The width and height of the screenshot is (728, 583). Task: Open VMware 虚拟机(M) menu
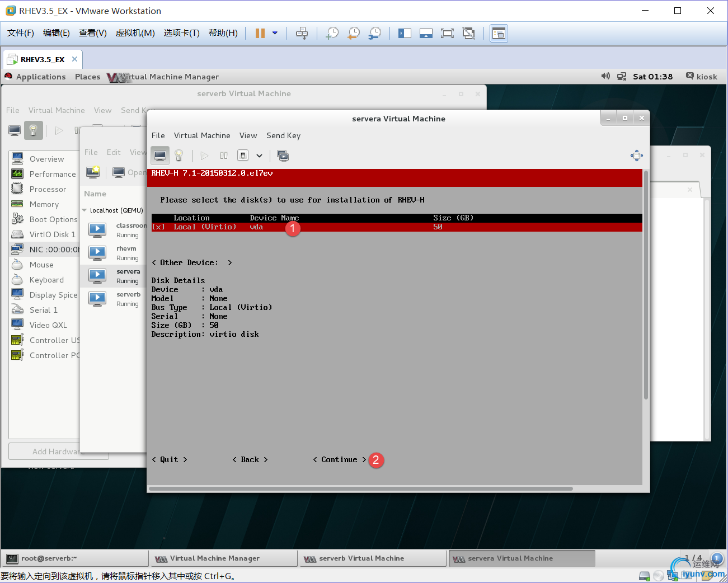coord(135,33)
